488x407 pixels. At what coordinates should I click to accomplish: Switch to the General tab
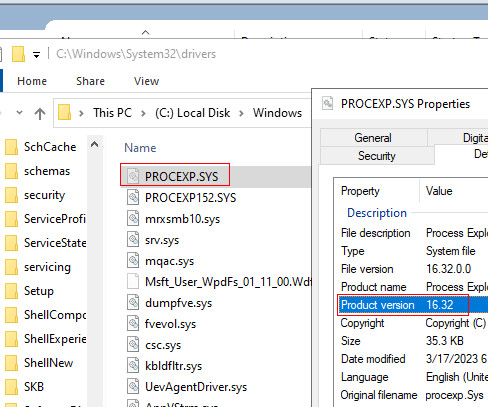(x=373, y=138)
